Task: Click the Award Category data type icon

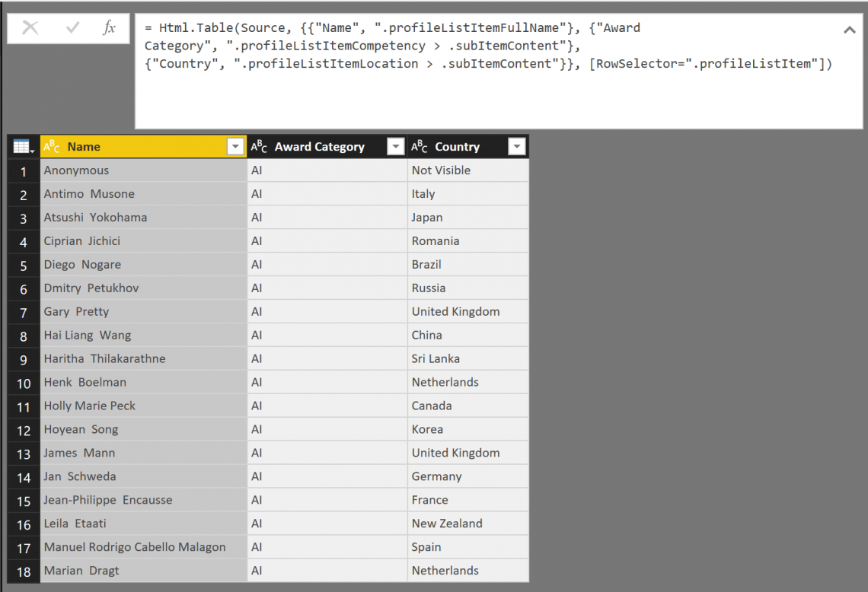Action: (x=259, y=147)
